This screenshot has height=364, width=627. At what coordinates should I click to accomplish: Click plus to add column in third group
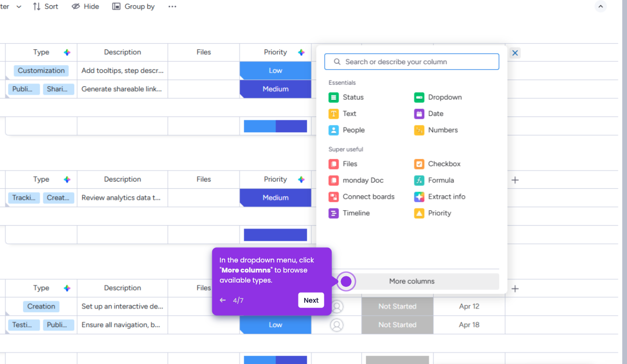click(515, 289)
